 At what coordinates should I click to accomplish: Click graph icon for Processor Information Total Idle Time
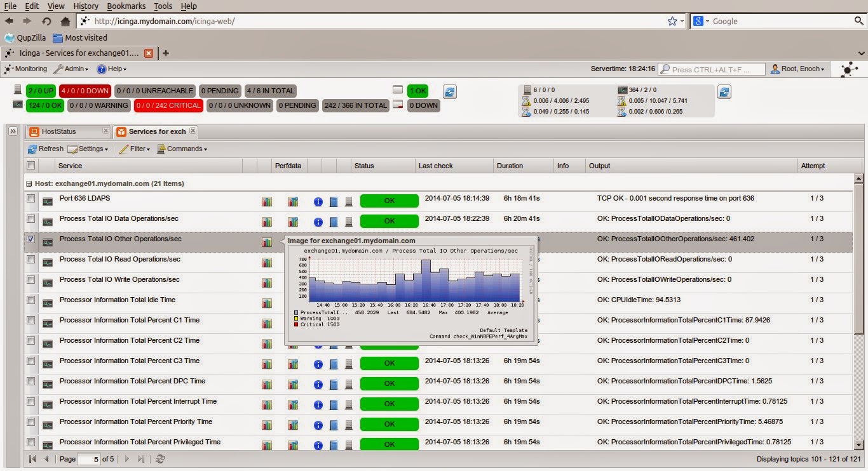click(x=267, y=303)
